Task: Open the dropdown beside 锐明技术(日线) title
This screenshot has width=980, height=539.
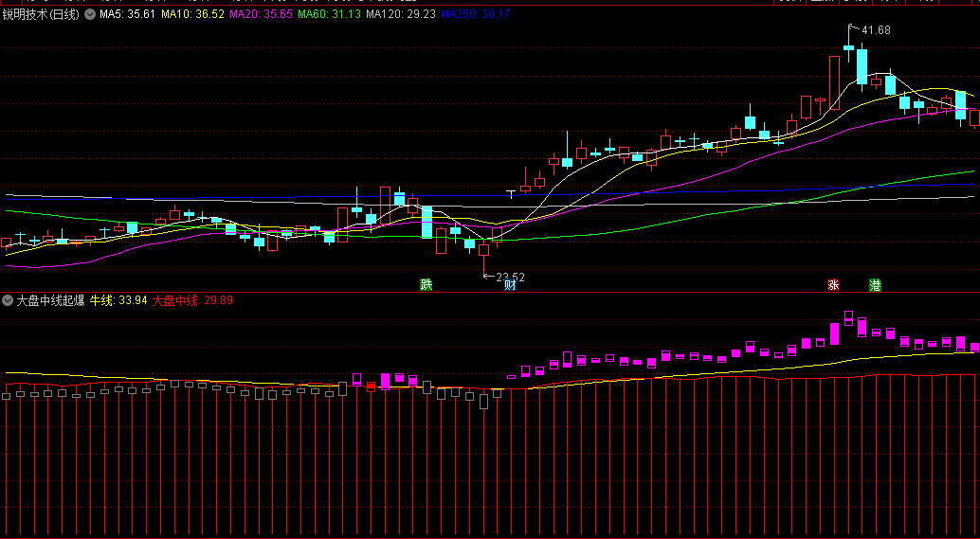Action: click(90, 14)
